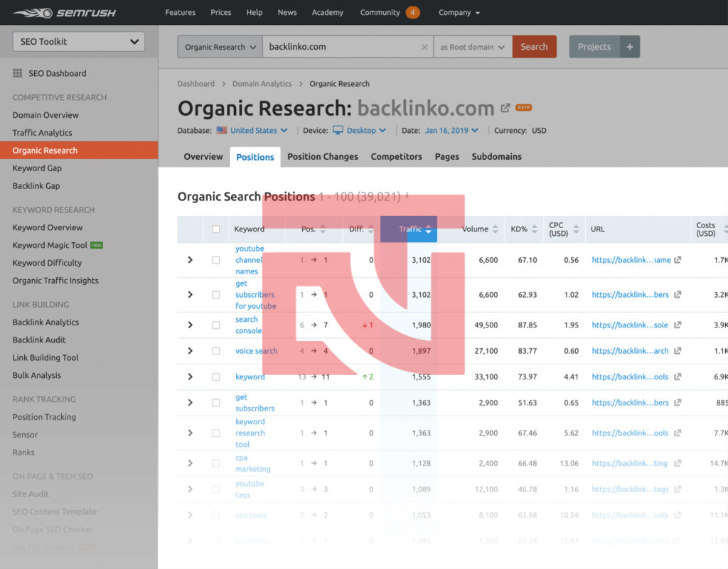This screenshot has height=569, width=728.
Task: Open external link icon for search console URL
Action: pyautogui.click(x=678, y=325)
